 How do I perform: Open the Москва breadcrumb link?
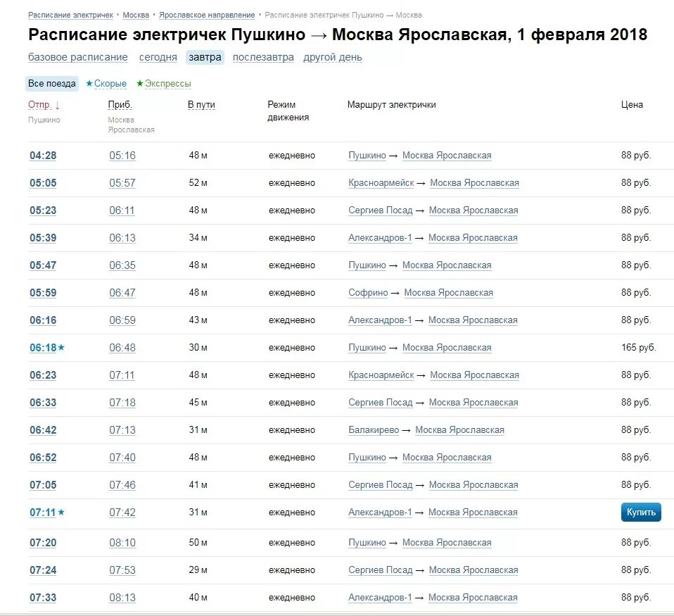pos(136,15)
